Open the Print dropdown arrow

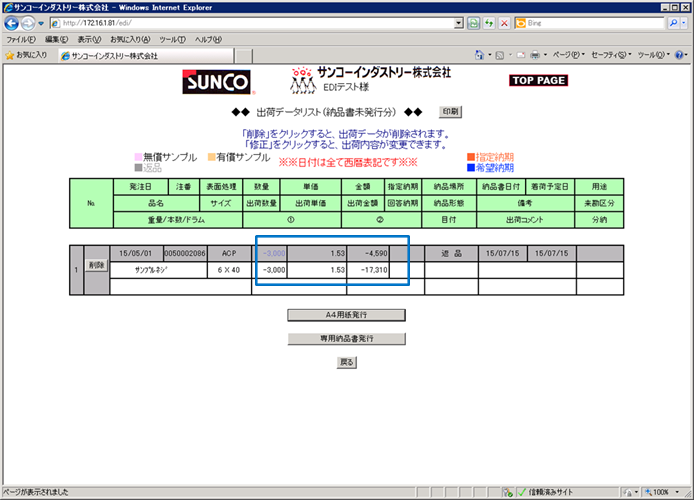click(x=545, y=55)
